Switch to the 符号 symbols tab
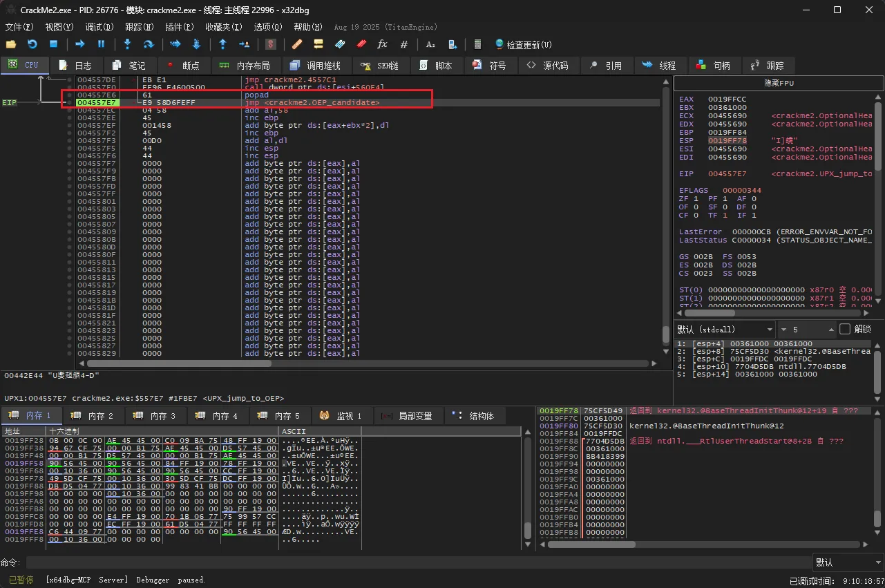This screenshot has height=588, width=885. click(x=490, y=66)
